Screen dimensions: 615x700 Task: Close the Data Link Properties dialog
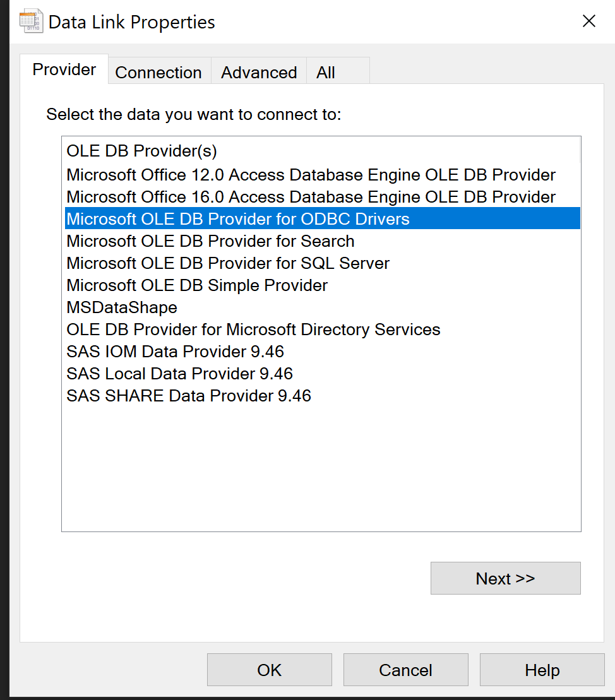click(588, 21)
